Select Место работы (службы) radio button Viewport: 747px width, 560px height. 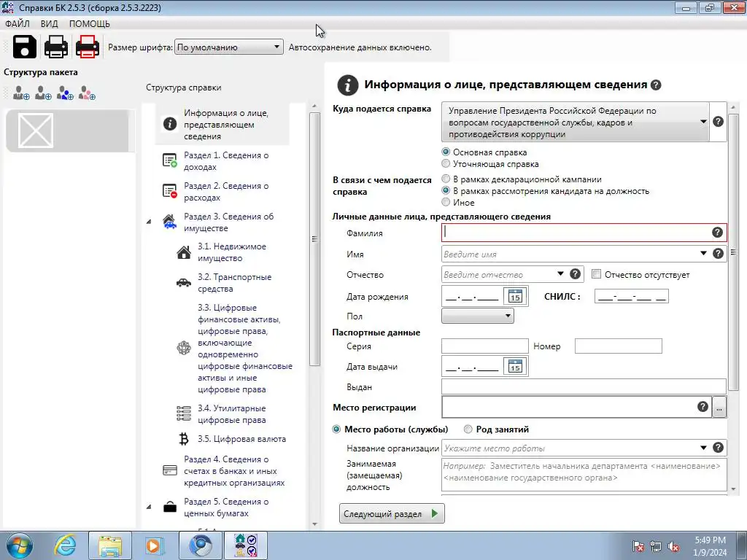(337, 429)
